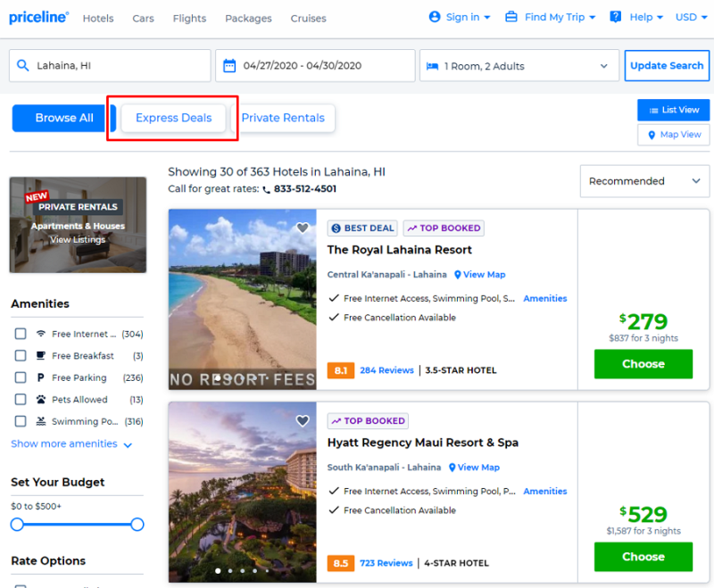714x588 pixels.
Task: Click the Swimming Pool icon
Action: click(41, 421)
